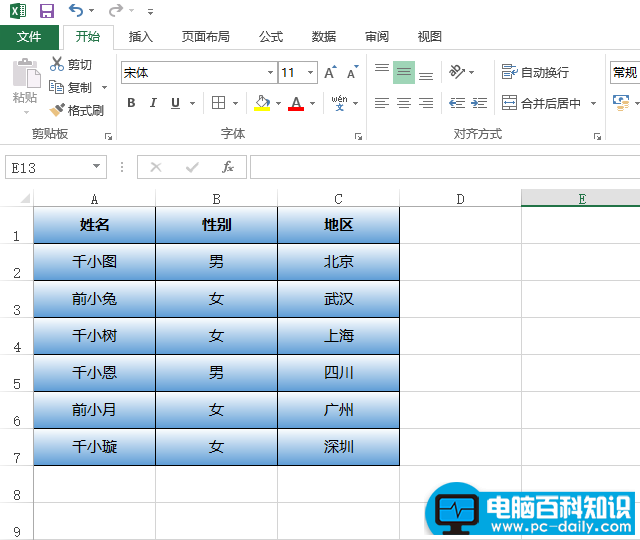This screenshot has width=640, height=540.
Task: Open the Customize Quick Access Toolbar dropdown
Action: [150, 11]
